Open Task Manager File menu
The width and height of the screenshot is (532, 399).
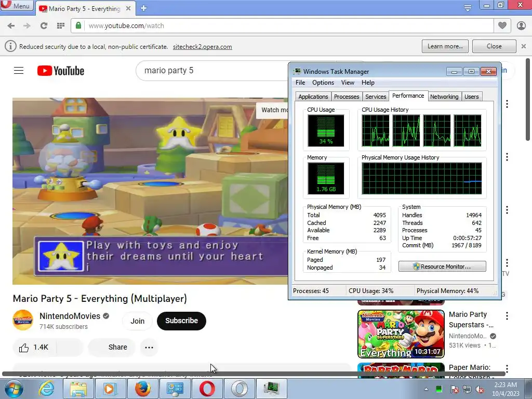click(300, 83)
